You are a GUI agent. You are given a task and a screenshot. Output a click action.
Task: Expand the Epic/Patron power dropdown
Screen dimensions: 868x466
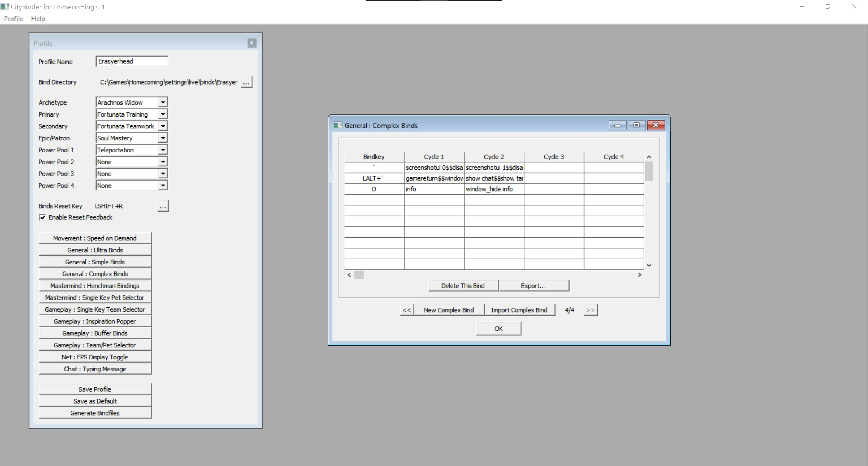click(x=163, y=138)
